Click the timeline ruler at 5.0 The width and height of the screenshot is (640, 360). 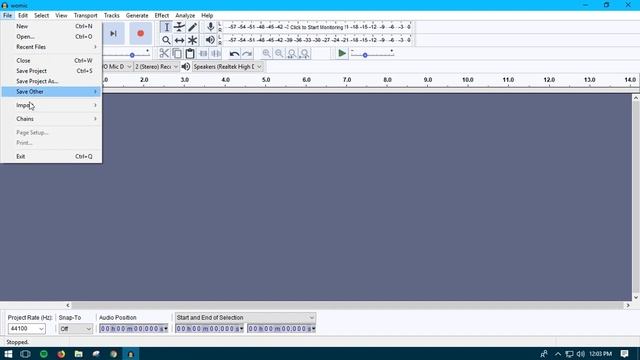[266, 80]
